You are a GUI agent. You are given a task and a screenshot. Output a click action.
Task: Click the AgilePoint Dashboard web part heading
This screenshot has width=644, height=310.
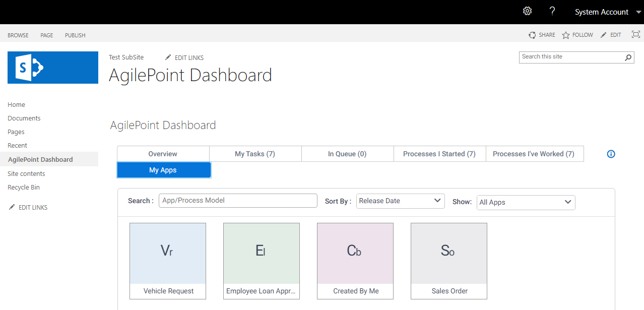coord(163,125)
